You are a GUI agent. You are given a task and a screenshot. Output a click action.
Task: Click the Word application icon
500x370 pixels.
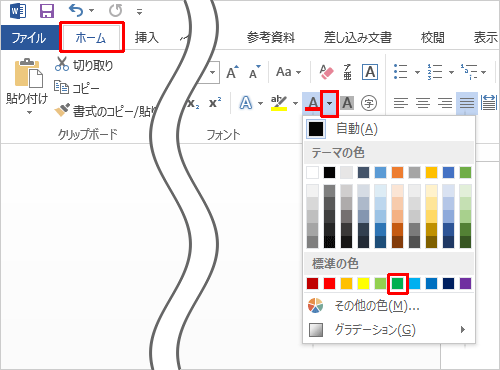point(18,11)
